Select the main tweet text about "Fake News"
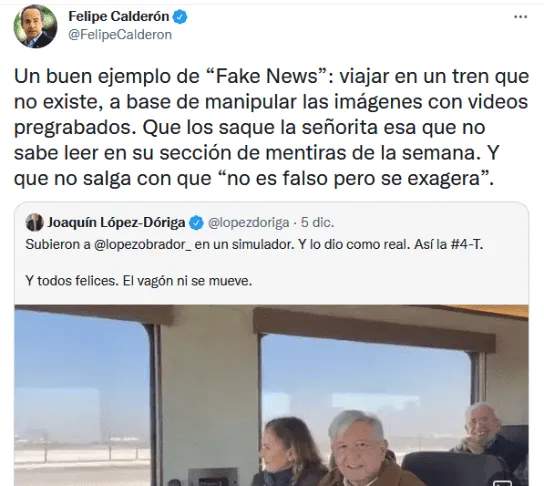The image size is (544, 486). 271,128
